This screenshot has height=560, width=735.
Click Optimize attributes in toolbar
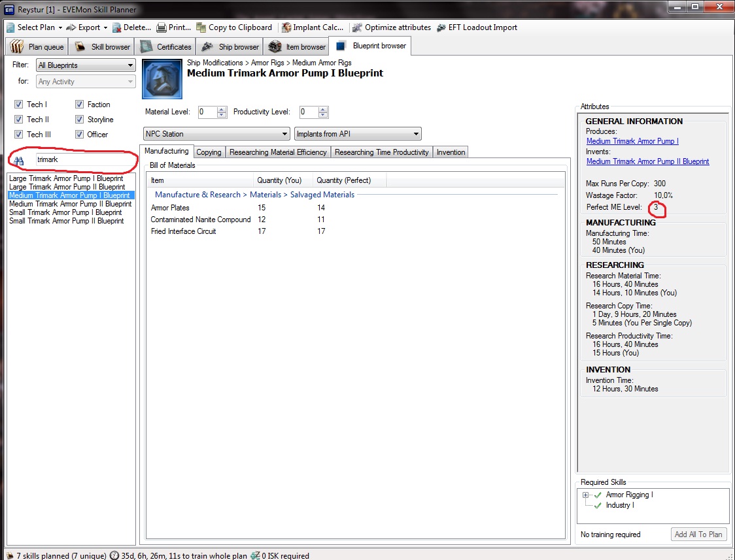pyautogui.click(x=392, y=27)
